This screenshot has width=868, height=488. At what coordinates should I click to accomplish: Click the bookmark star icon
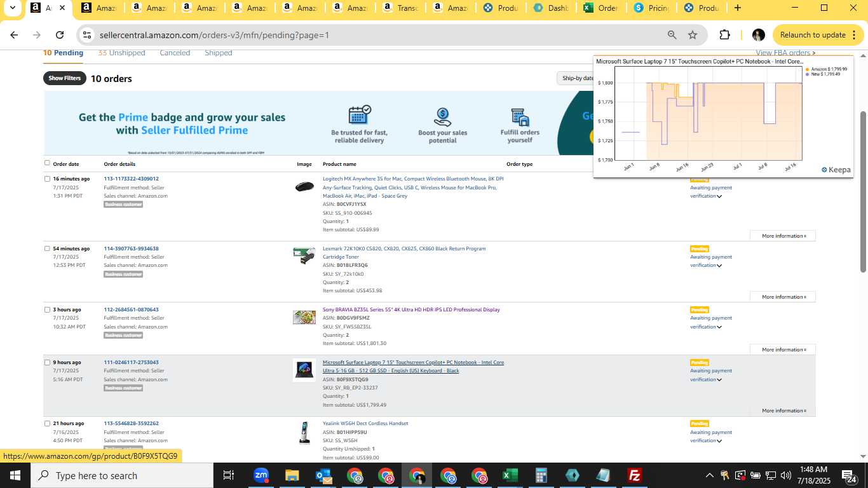pos(693,35)
